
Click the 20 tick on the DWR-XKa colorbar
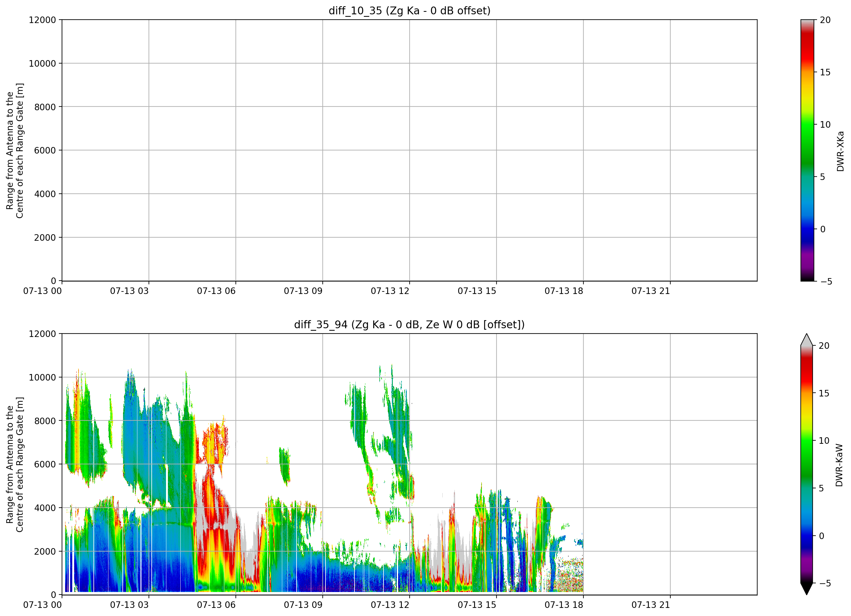[x=825, y=20]
